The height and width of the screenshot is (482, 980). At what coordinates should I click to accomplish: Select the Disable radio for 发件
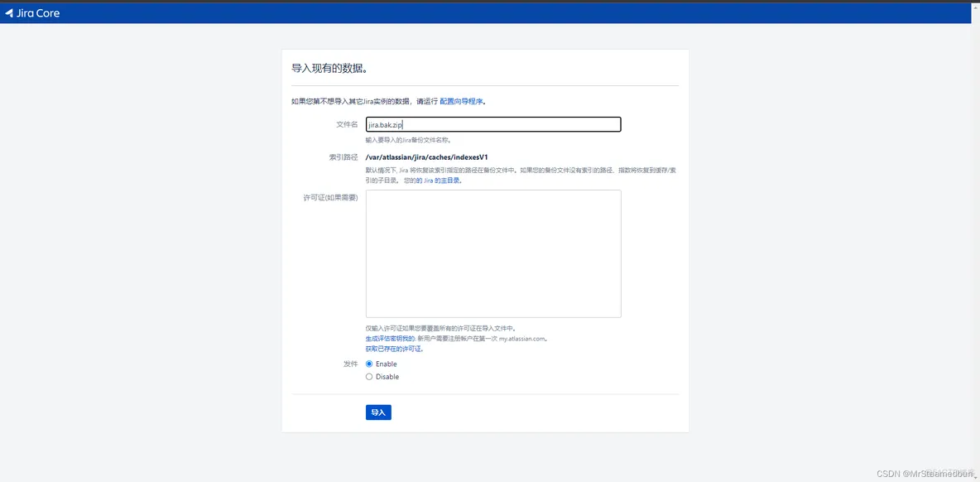coord(369,377)
